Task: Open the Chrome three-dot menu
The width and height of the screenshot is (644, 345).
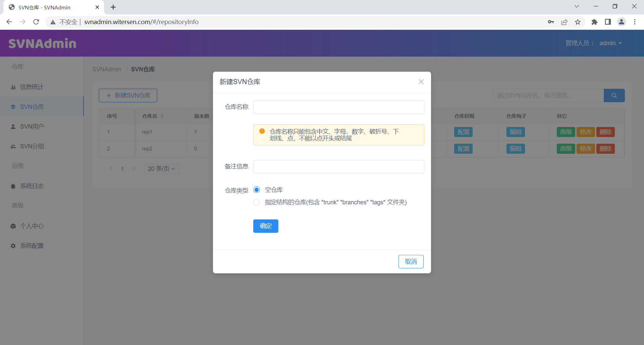Action: (635, 22)
